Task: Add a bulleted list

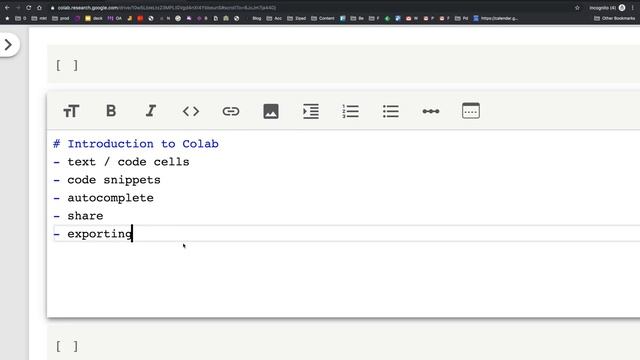Action: pos(391,111)
